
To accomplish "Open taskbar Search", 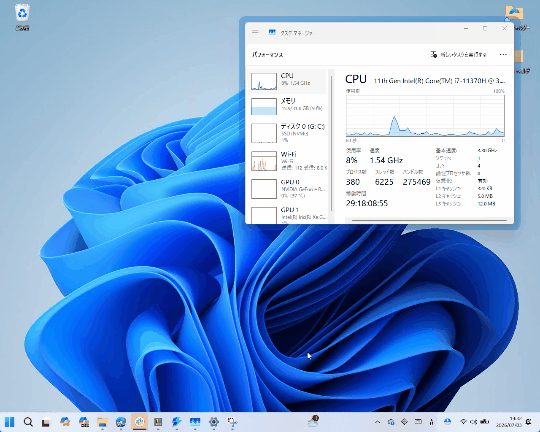I will [28, 422].
